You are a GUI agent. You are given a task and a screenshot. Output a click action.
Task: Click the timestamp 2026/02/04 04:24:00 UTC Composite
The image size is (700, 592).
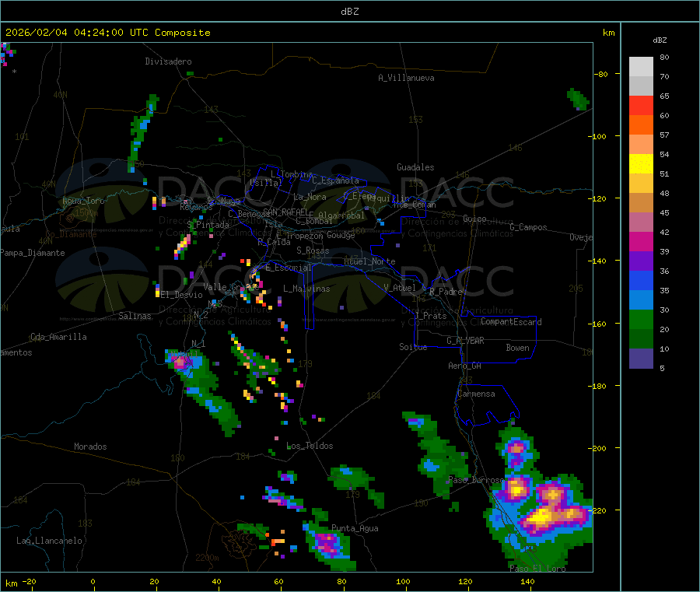(x=107, y=33)
